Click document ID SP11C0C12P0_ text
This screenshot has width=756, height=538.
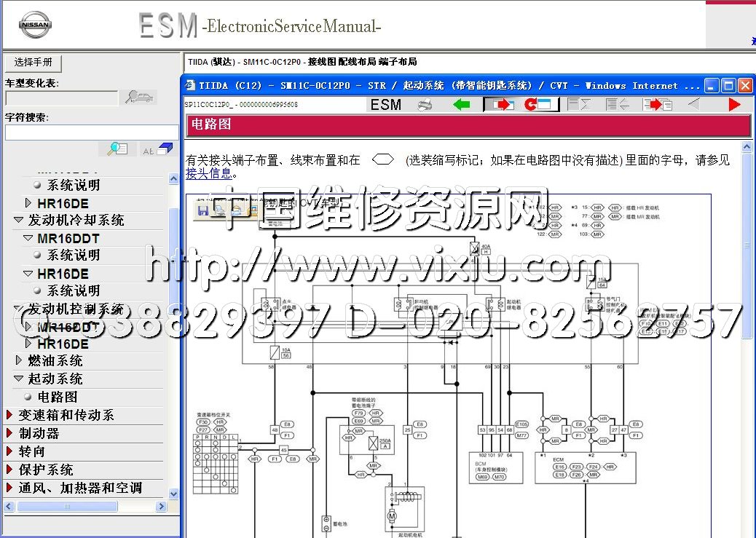coord(241,104)
